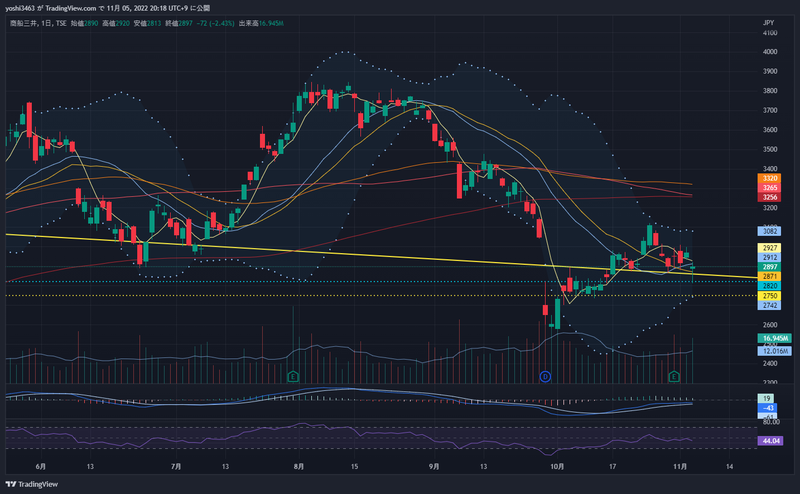Screen dimensions: 800x494
Task: Click the TSE exchange label in the legend
Action: [x=61, y=23]
